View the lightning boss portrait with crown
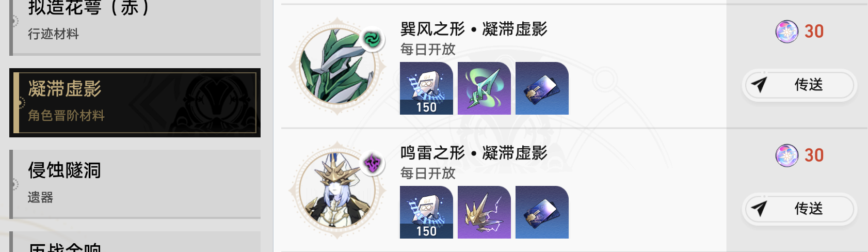Screen dimensions: 868x252 [337, 190]
